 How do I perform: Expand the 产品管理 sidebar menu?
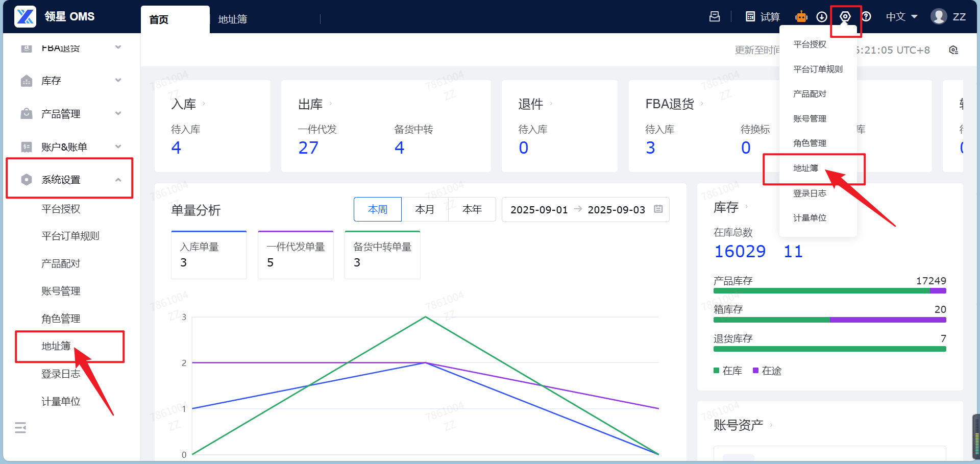[x=118, y=114]
